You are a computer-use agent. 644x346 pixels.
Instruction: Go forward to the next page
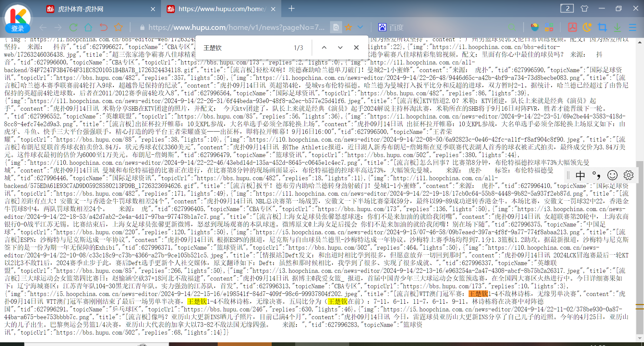click(x=58, y=27)
